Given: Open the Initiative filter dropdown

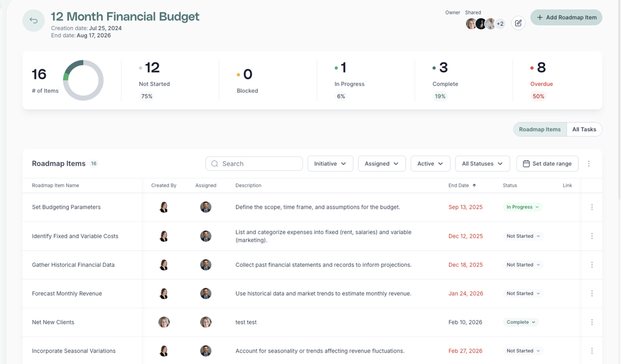Looking at the screenshot, I should point(330,164).
